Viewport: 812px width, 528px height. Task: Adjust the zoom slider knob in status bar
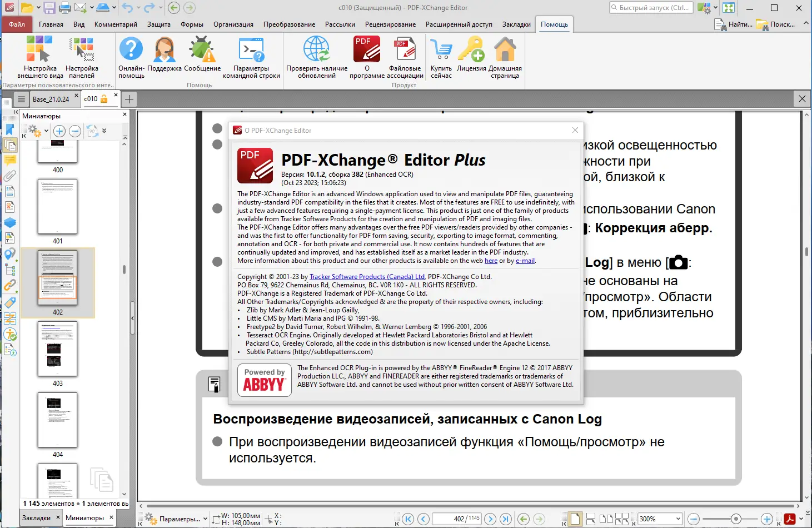click(x=736, y=519)
